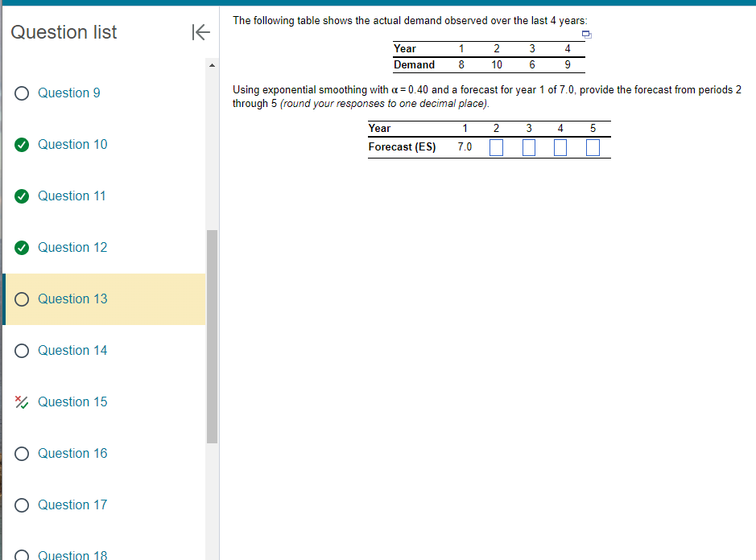
Task: Jump to Question 15
Action: [x=72, y=402]
